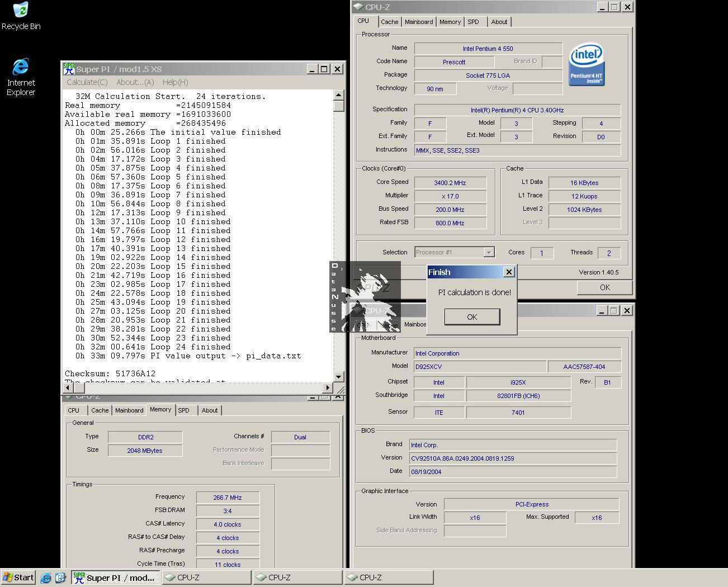Viewport: 728px width, 587px height.
Task: Click the BIOS Date field 08/19/2004
Action: (513, 472)
